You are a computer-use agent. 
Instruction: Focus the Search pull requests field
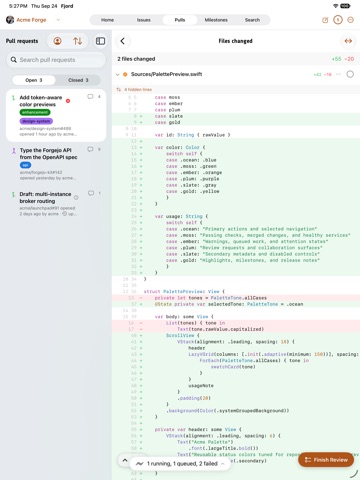[56, 60]
